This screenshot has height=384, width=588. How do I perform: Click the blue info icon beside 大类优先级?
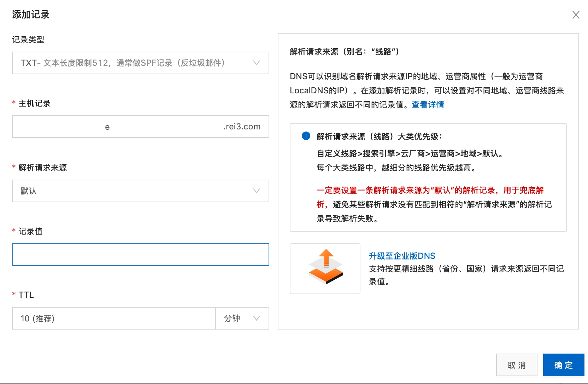point(306,136)
